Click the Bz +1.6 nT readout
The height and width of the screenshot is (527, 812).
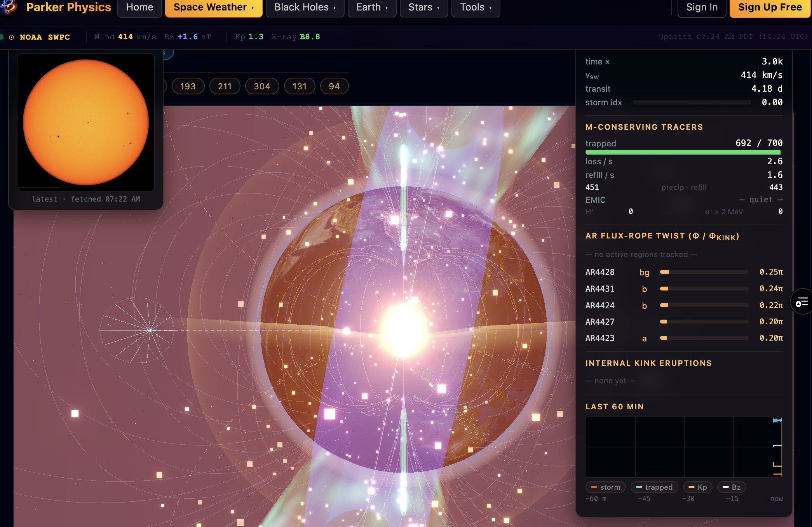tap(187, 37)
